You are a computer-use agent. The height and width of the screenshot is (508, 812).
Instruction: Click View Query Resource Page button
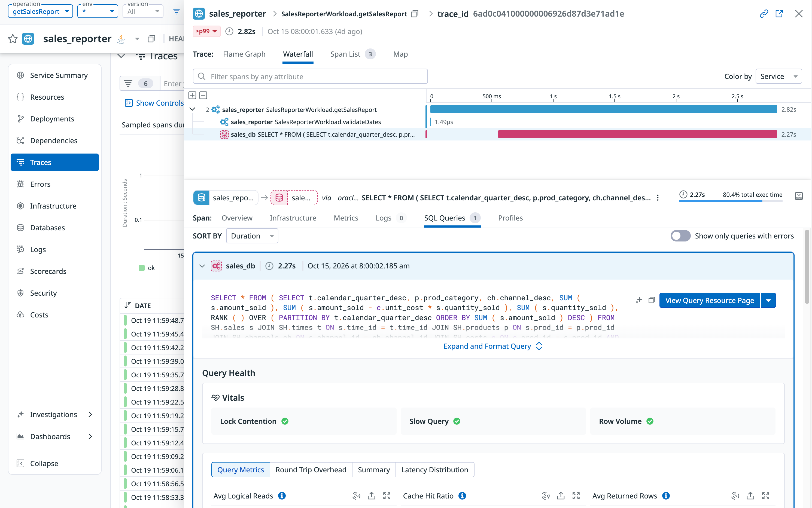pyautogui.click(x=710, y=300)
